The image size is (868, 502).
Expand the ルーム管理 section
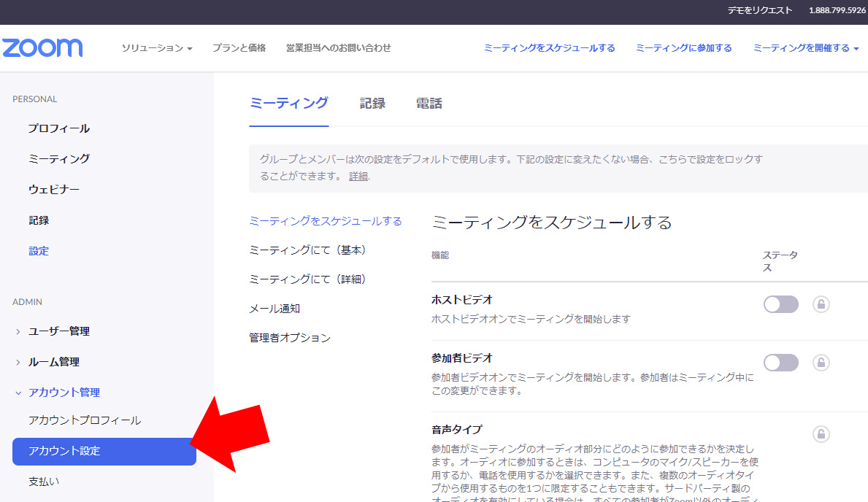click(53, 362)
